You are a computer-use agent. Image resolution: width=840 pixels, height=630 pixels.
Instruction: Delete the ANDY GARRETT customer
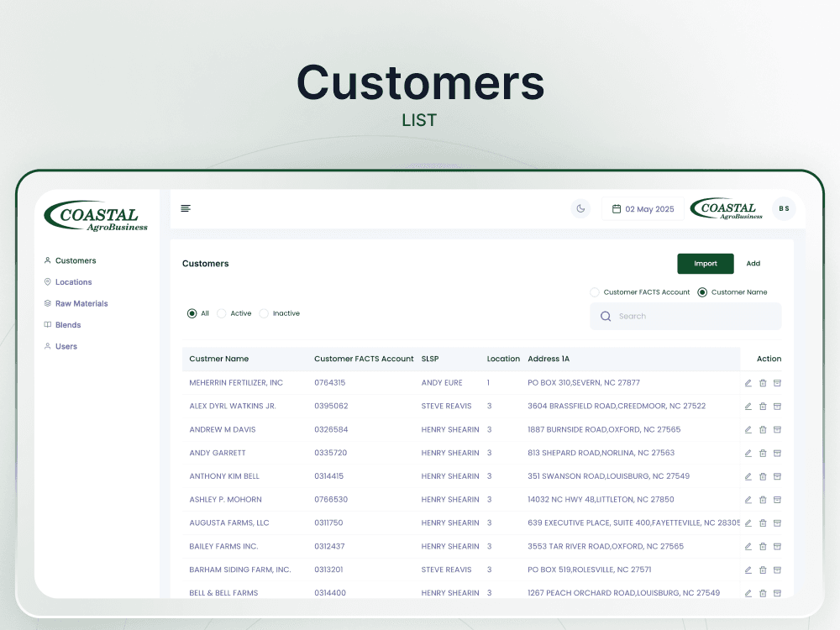point(763,454)
